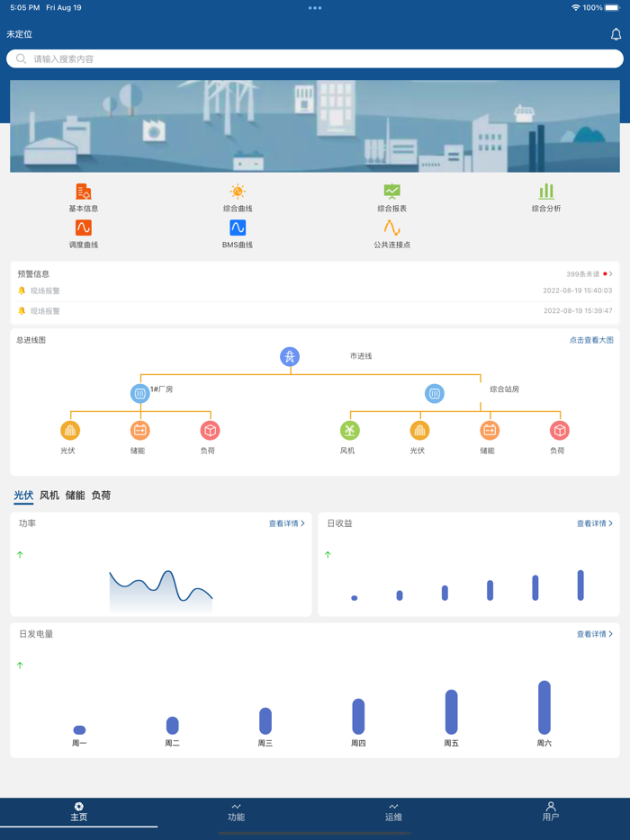Switch to the 光伏 tab

[23, 496]
